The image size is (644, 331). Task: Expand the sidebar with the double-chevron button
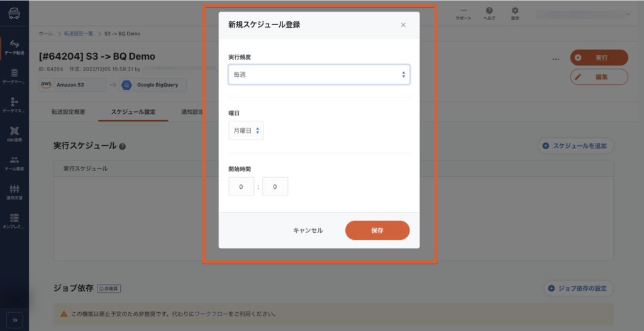[14, 320]
